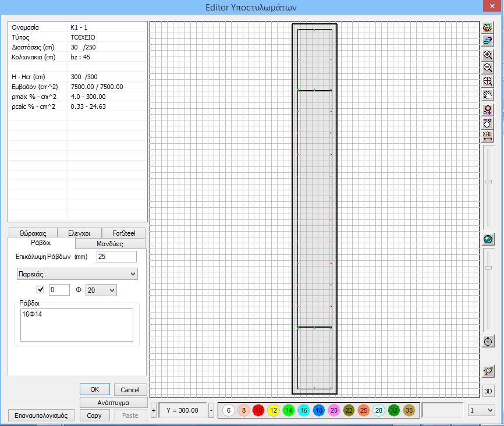The width and height of the screenshot is (504, 426).
Task: Switch to the Ελεγχοι tab
Action: click(79, 233)
